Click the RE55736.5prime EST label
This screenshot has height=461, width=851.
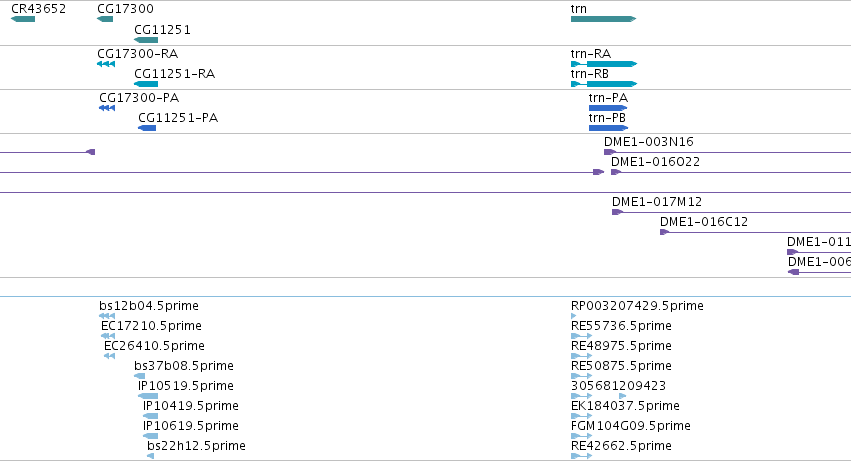click(621, 326)
